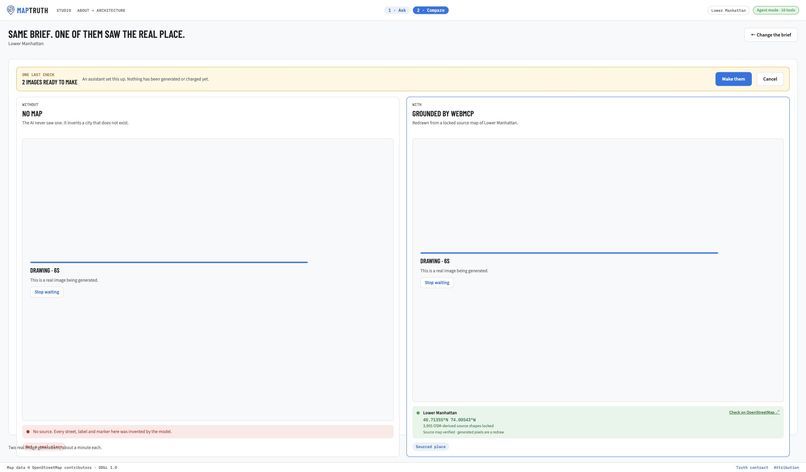Cancel the one last check banner
Screen dimensions: 806x472
coord(770,79)
